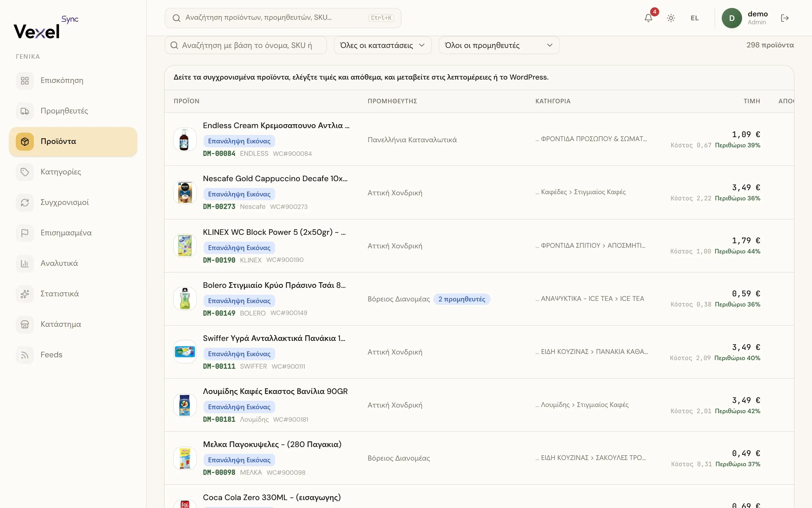Click the Προϊόντα box icon
Viewport: 812px width, 508px height.
[x=25, y=141]
